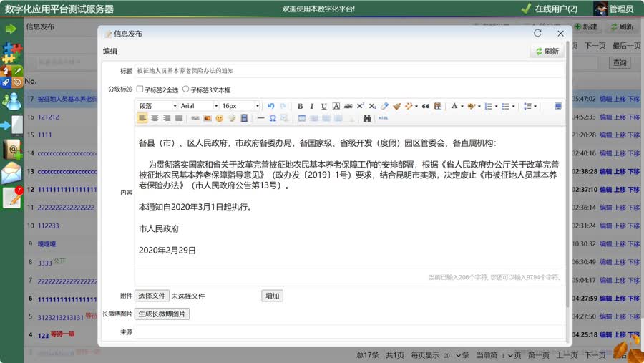
Task: Click the 选择文件 attachment button
Action: coord(152,296)
